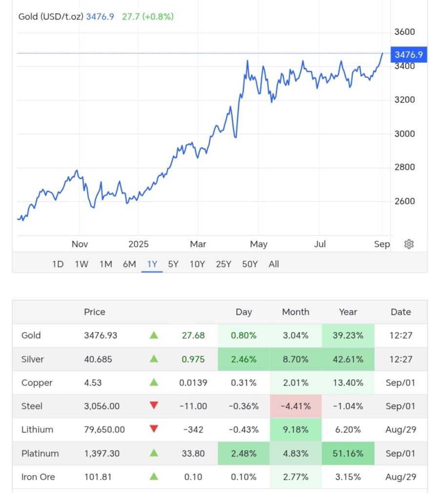Click the green up arrow for Gold
This screenshot has width=448, height=493.
click(x=154, y=335)
